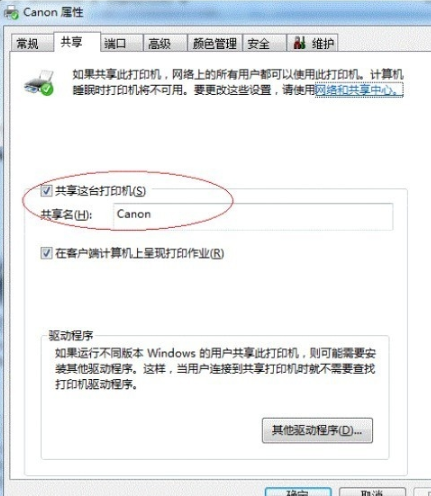Screen dimensions: 431x496
Task: Click the 共享名(H) label
Action: click(x=66, y=215)
